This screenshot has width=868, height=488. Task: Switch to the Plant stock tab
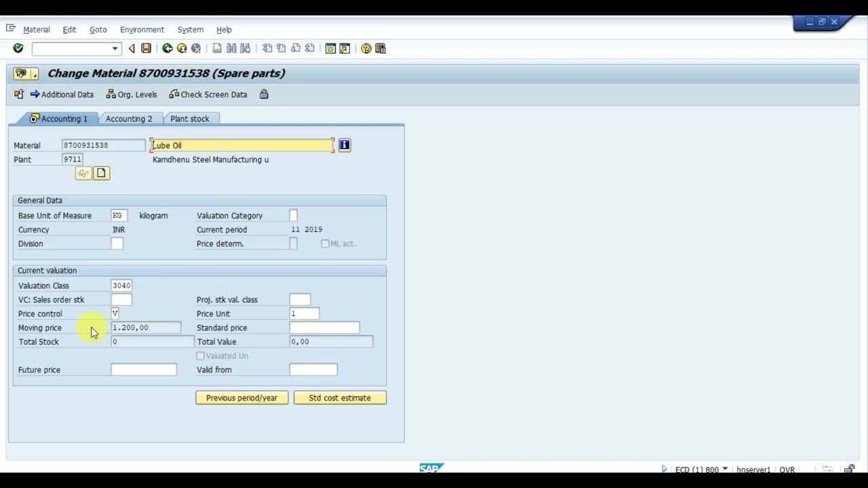pyautogui.click(x=190, y=119)
